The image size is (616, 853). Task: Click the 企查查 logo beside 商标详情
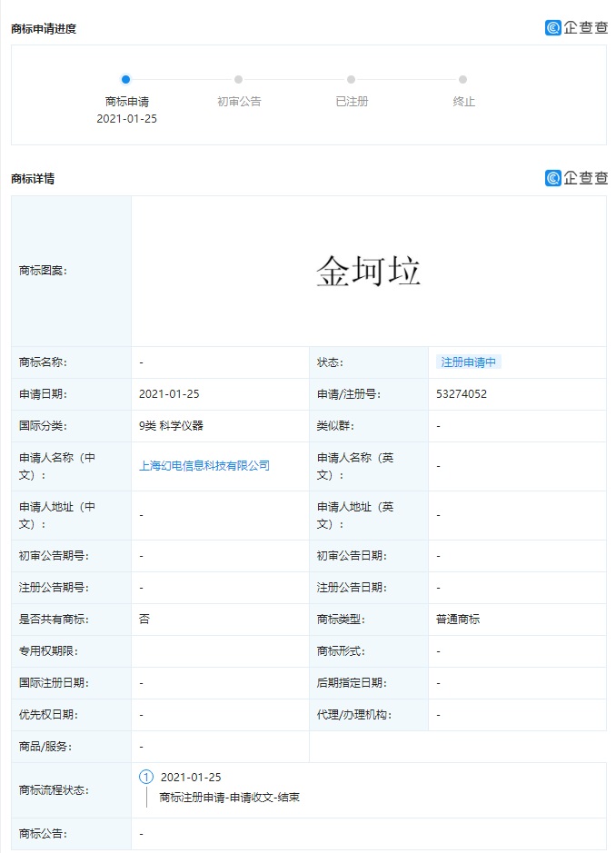coord(576,178)
